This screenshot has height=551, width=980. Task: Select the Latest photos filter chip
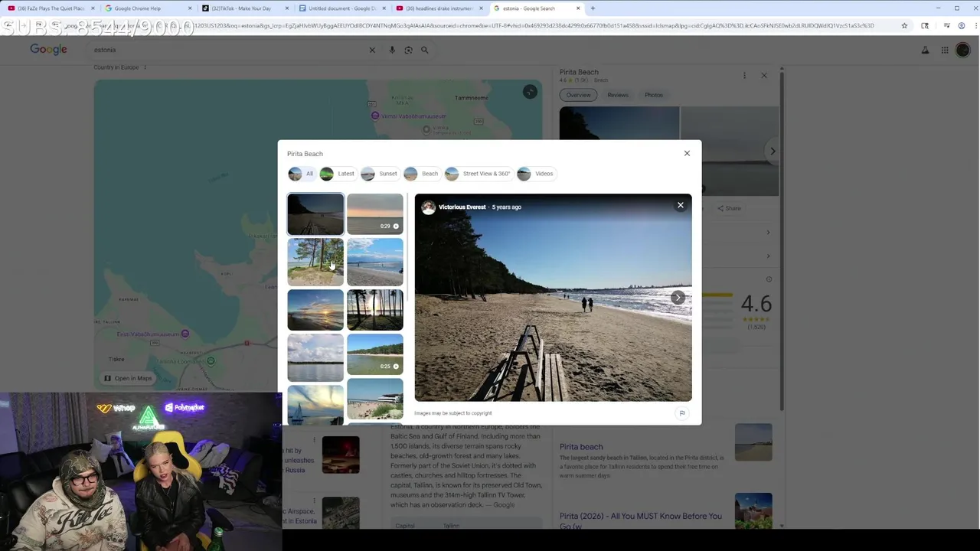click(x=338, y=174)
